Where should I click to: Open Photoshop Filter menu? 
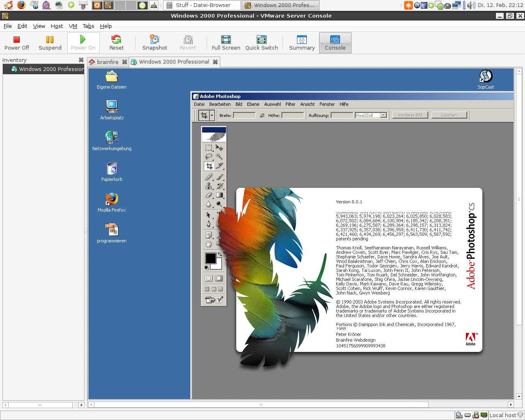[290, 104]
